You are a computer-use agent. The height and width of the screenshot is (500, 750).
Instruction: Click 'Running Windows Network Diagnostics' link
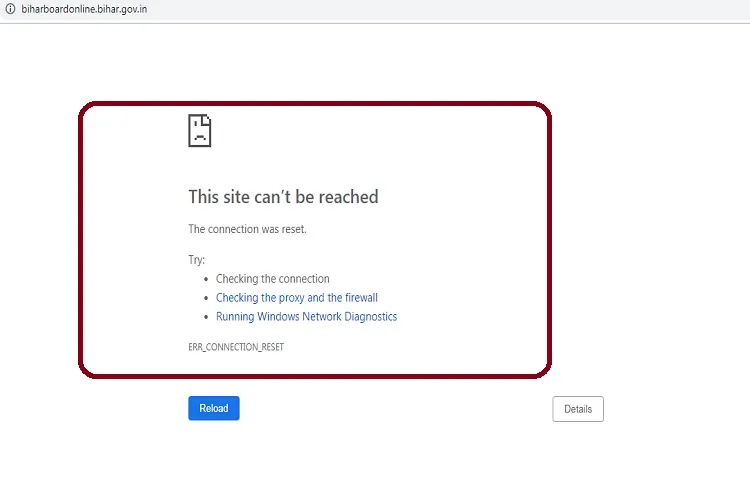pyautogui.click(x=306, y=317)
